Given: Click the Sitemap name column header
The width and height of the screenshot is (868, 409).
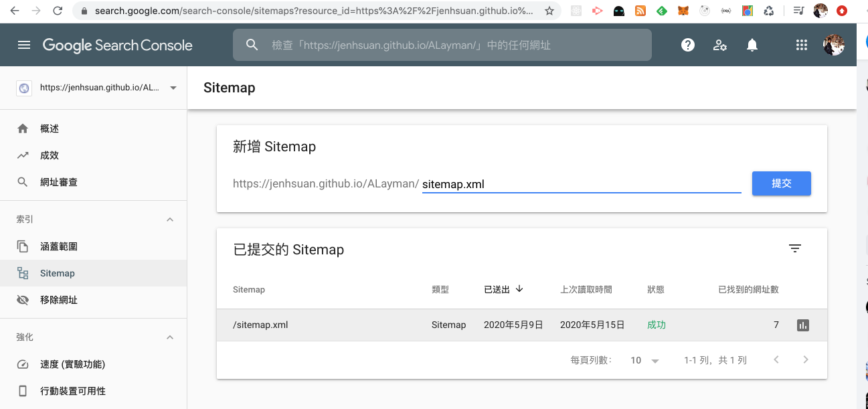Looking at the screenshot, I should click(249, 290).
